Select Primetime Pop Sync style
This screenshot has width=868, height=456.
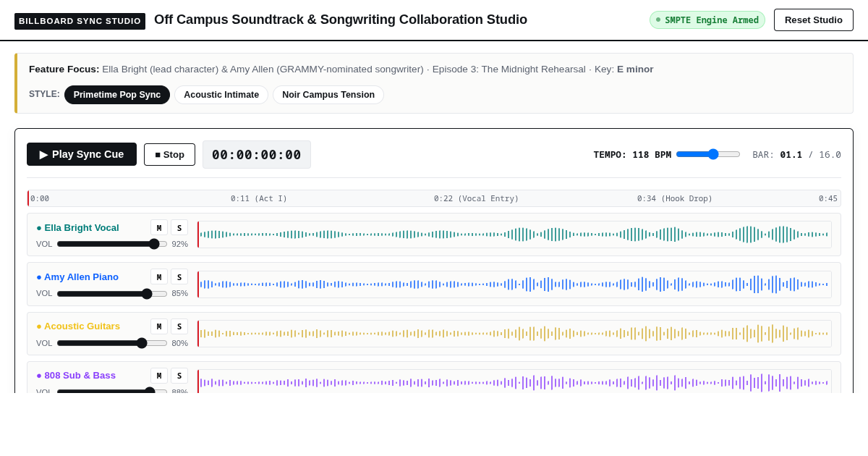click(x=117, y=95)
